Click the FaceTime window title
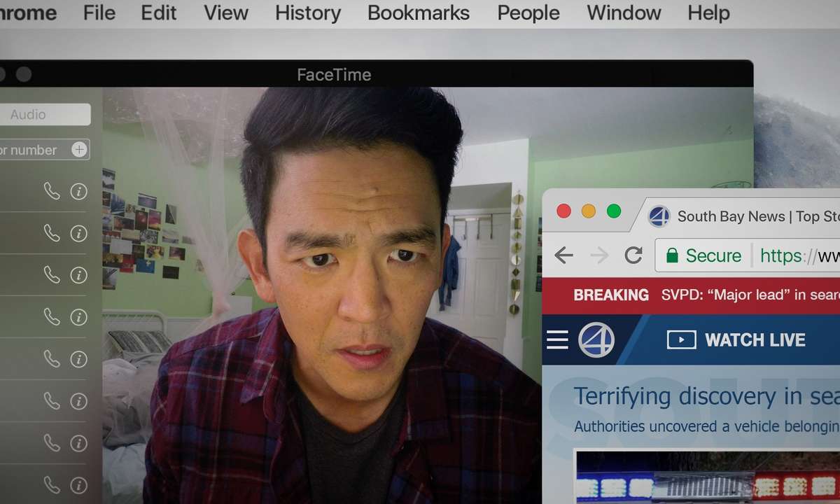The width and height of the screenshot is (840, 504). 334,75
